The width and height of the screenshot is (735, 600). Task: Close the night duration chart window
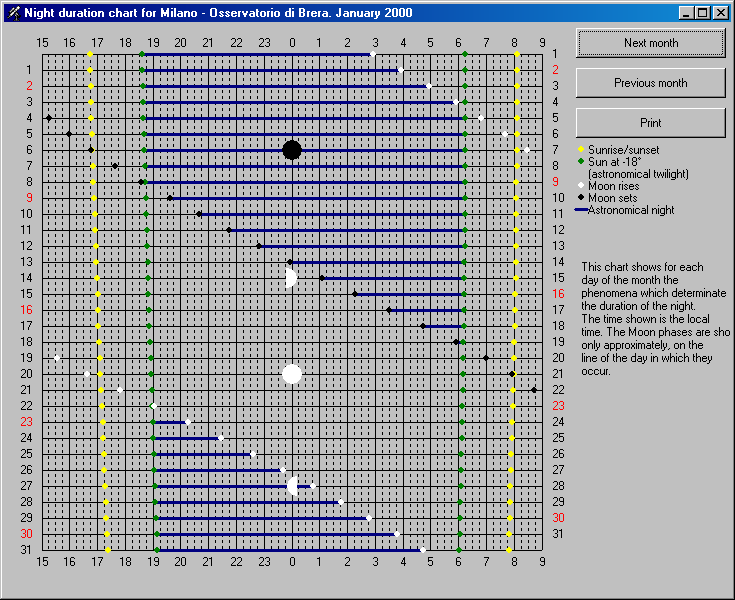(720, 13)
